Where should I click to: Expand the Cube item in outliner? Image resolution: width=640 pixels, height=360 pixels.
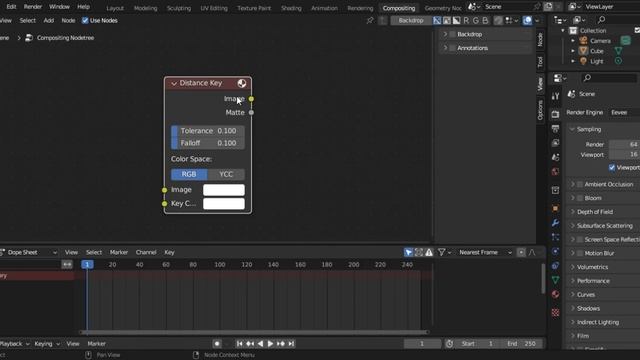573,51
